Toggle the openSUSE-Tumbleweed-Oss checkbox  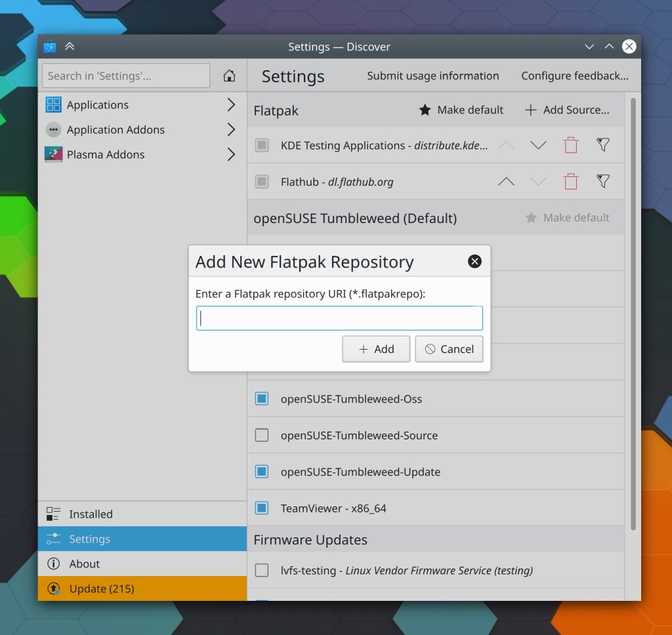(262, 399)
